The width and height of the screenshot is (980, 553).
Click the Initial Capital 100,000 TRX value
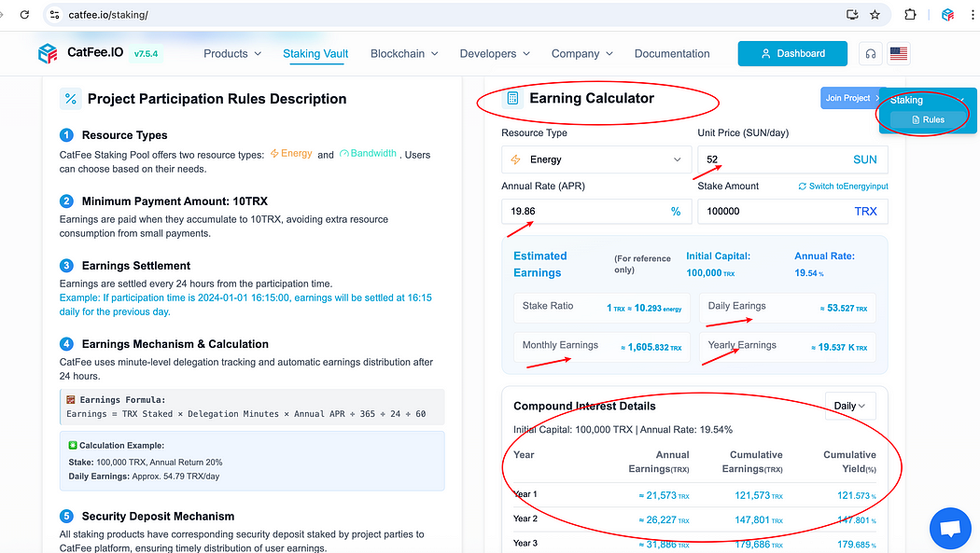710,272
